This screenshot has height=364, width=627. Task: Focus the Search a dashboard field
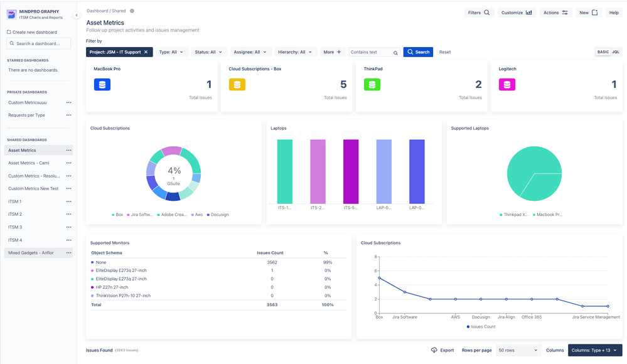click(39, 43)
